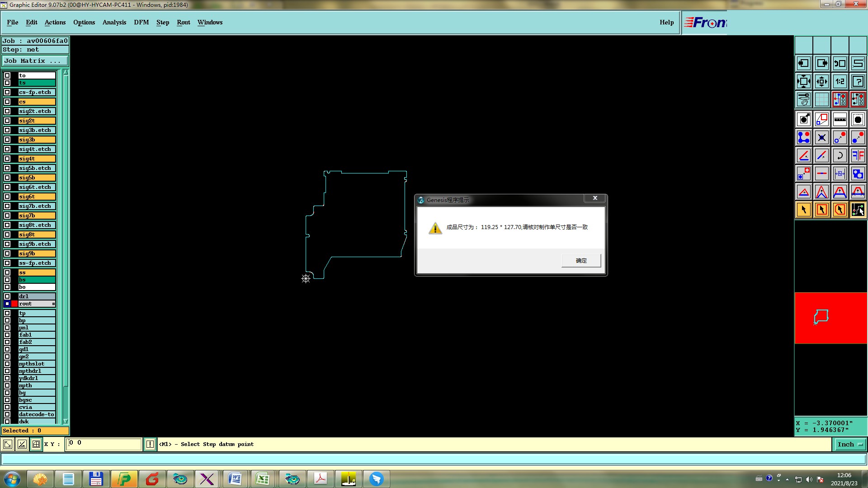Viewport: 868px width, 488px height.
Task: Toggle the checkbox for layer sig2t
Action: [x=7, y=121]
